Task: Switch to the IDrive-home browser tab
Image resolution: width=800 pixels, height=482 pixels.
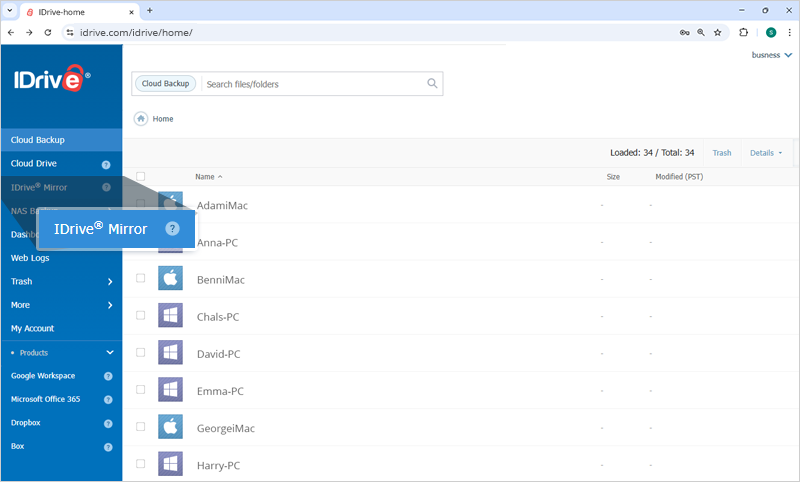Action: coord(80,12)
